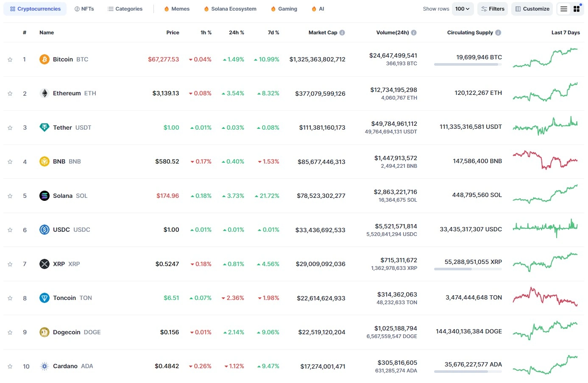This screenshot has width=588, height=383.
Task: Select the table list view option
Action: click(563, 8)
